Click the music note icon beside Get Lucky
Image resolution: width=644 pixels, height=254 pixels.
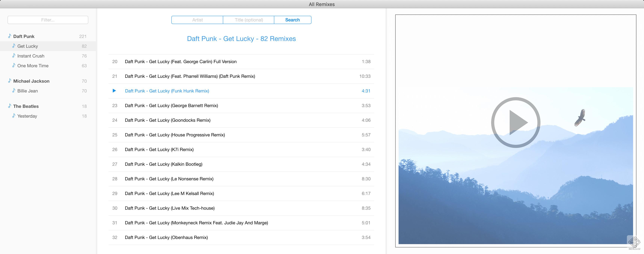click(x=14, y=46)
